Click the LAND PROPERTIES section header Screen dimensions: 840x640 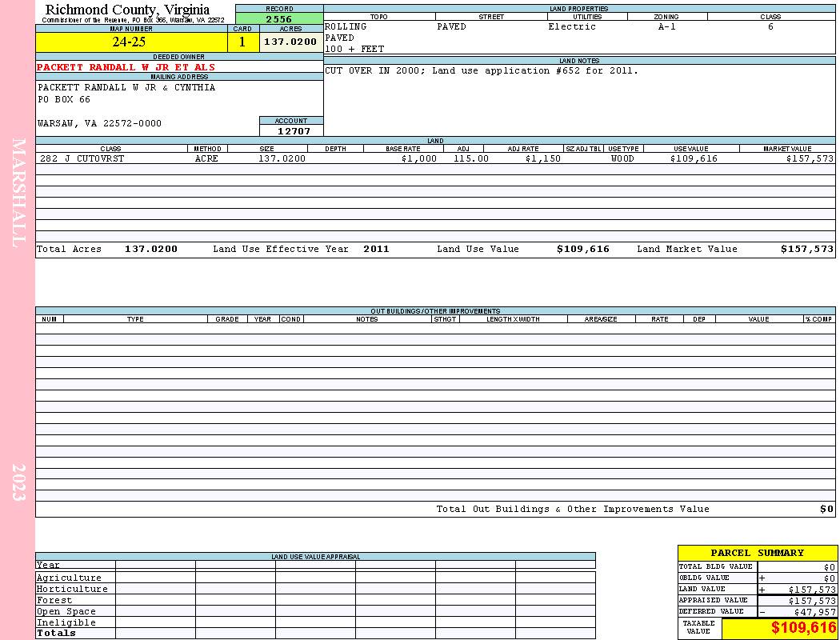tap(579, 9)
